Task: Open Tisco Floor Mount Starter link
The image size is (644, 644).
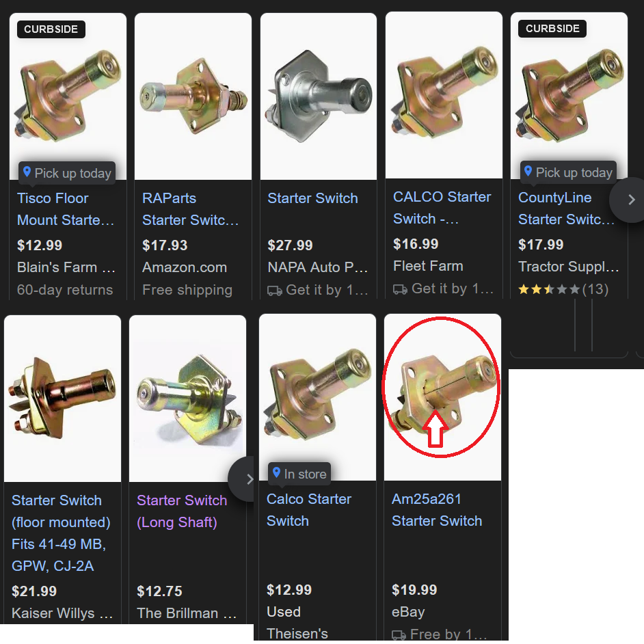Action: click(66, 209)
